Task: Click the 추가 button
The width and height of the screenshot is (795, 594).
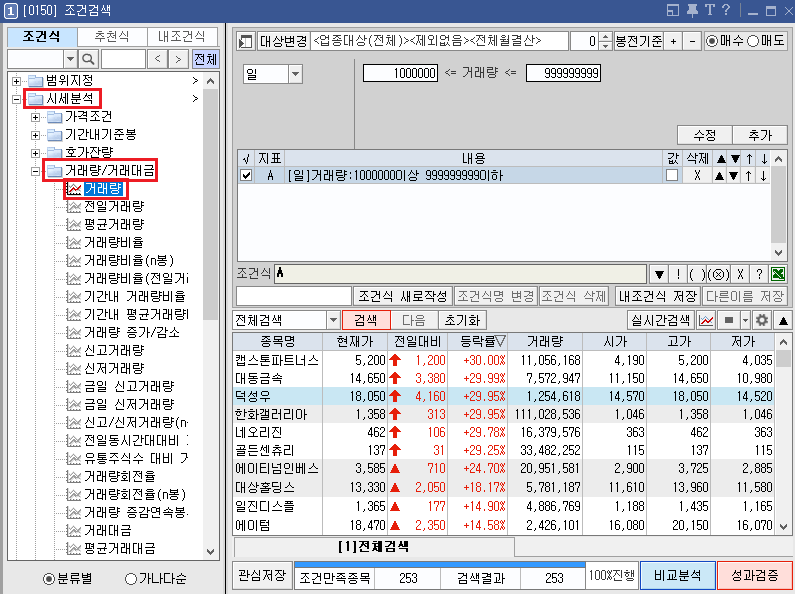Action: pos(760,135)
